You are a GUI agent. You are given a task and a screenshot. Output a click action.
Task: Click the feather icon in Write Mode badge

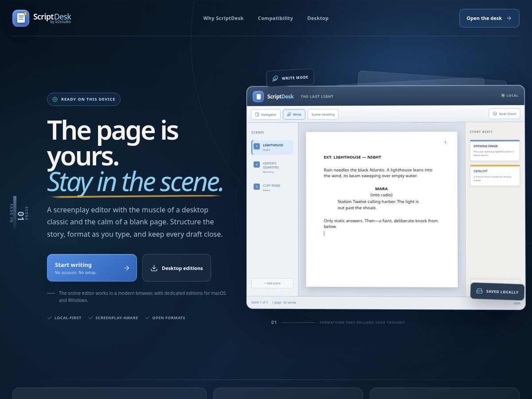click(x=275, y=78)
